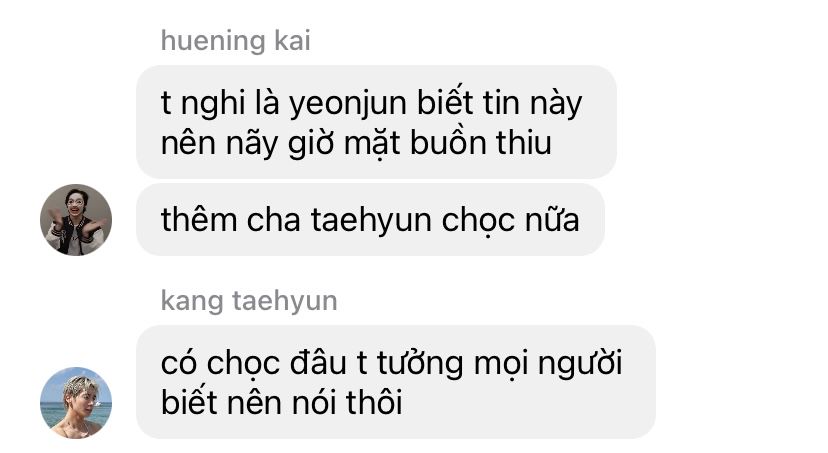Select the message starting "t nghi là yeonjun"
Viewport: 828px width, 453px height.
pos(377,122)
